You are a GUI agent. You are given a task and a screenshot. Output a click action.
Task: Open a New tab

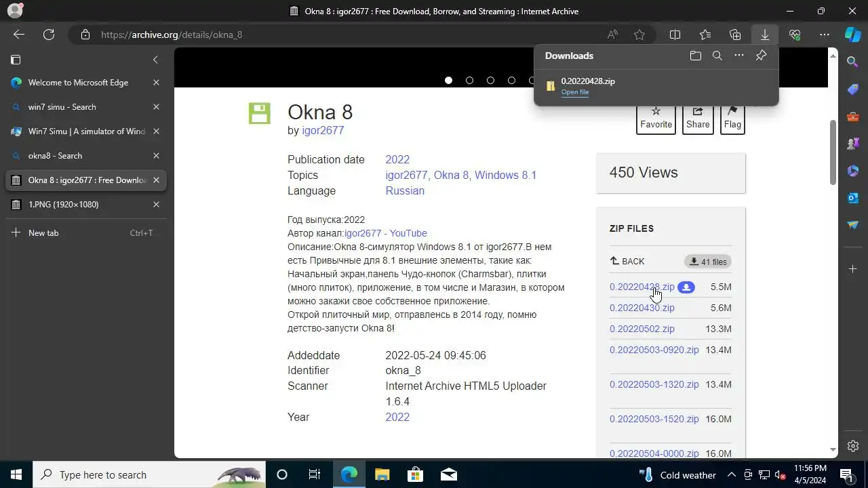(85, 233)
